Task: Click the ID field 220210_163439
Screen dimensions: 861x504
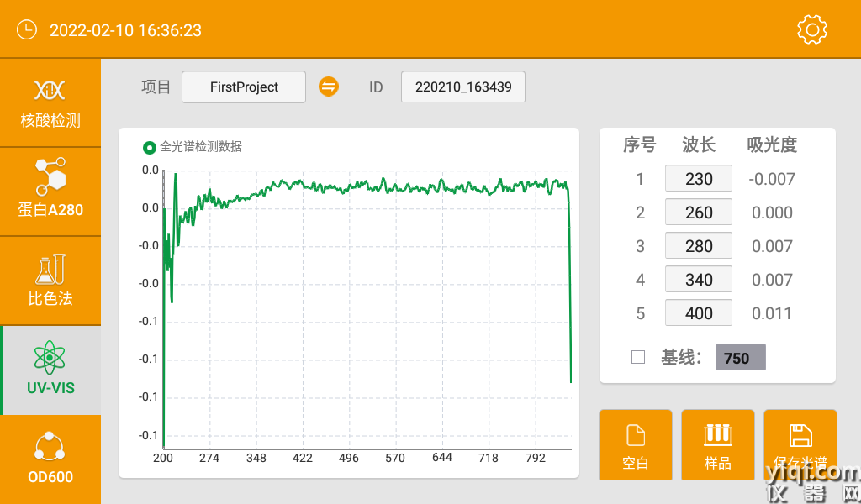Action: [463, 87]
